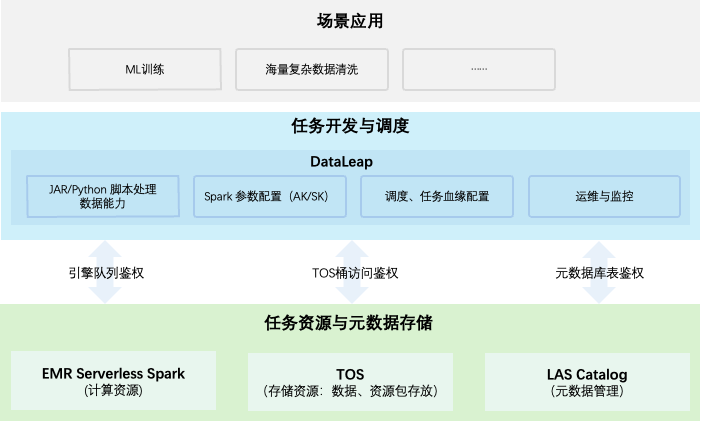This screenshot has height=421, width=701.
Task: Select the 海量复杂数据清洗 box
Action: point(312,69)
